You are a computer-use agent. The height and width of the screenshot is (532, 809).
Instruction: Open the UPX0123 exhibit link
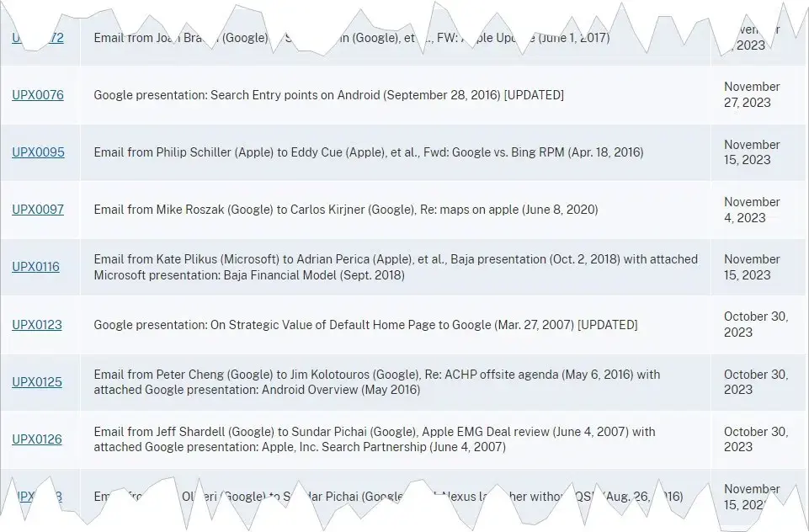pyautogui.click(x=37, y=325)
